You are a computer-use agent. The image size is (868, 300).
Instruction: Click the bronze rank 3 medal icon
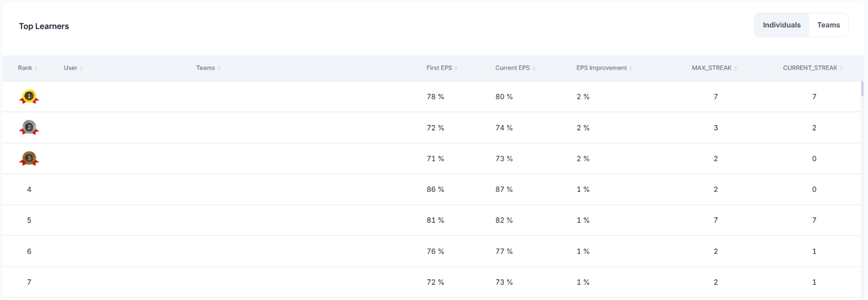(29, 159)
